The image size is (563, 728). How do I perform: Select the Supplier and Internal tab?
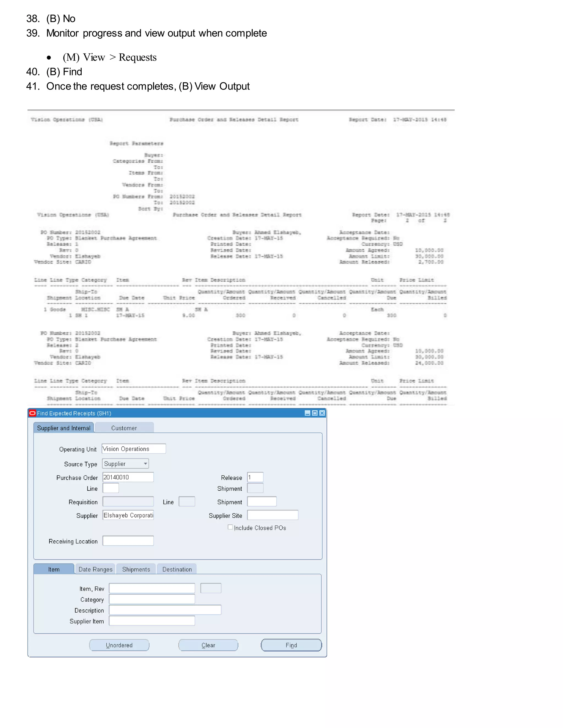tap(64, 428)
